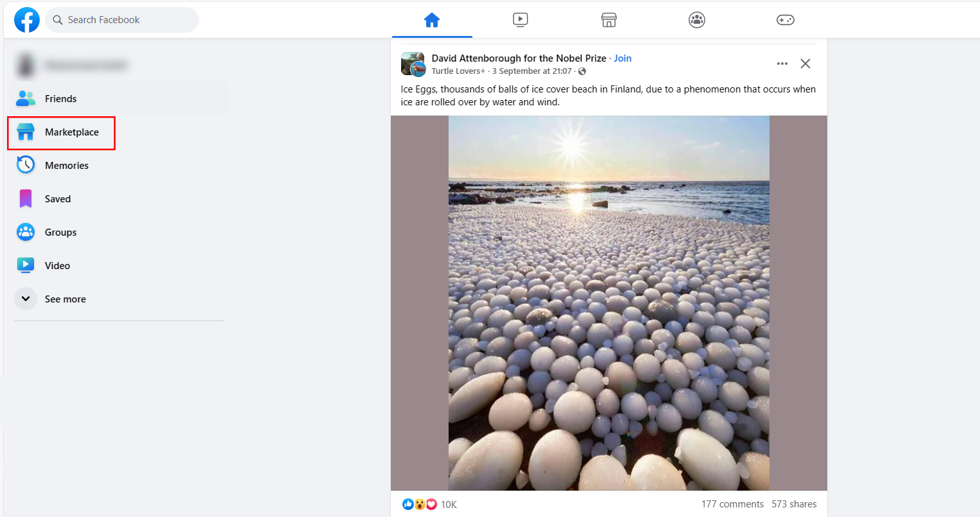Screen dimensions: 980x517
Task: Open the Video tab in top navigation
Action: tap(520, 20)
